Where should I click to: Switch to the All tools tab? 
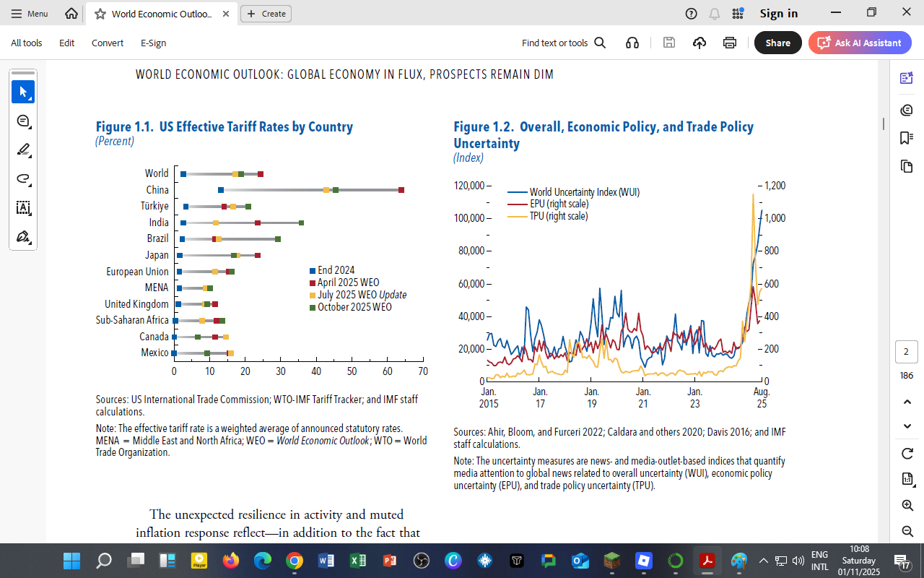coord(26,43)
